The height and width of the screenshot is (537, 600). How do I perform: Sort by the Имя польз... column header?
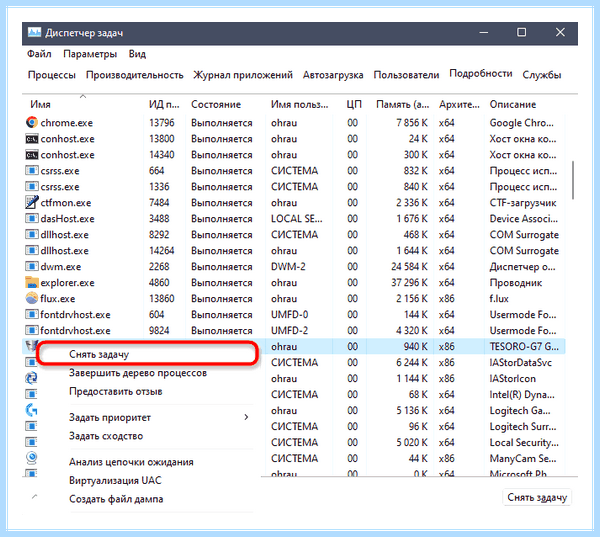point(300,104)
